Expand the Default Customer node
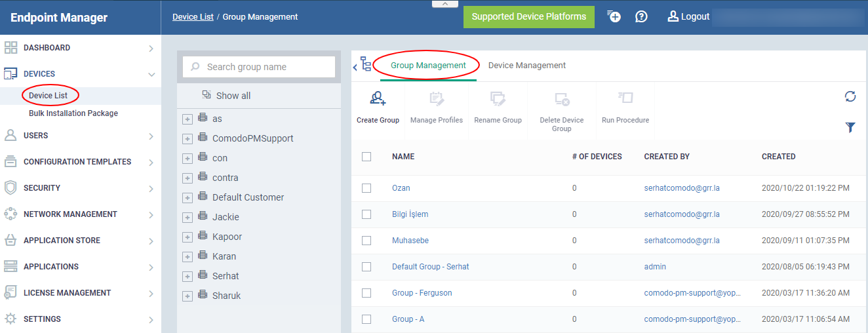This screenshot has width=868, height=333. (x=187, y=198)
